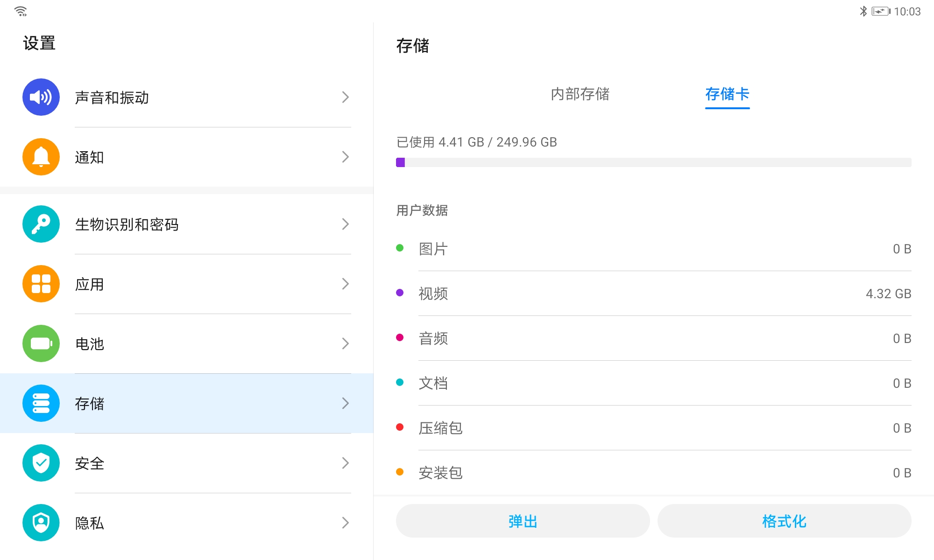This screenshot has width=934, height=560.
Task: Click the Biometrics and password key icon
Action: 41,224
